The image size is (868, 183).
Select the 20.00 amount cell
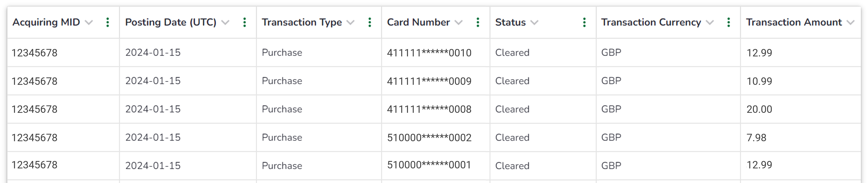click(x=759, y=109)
